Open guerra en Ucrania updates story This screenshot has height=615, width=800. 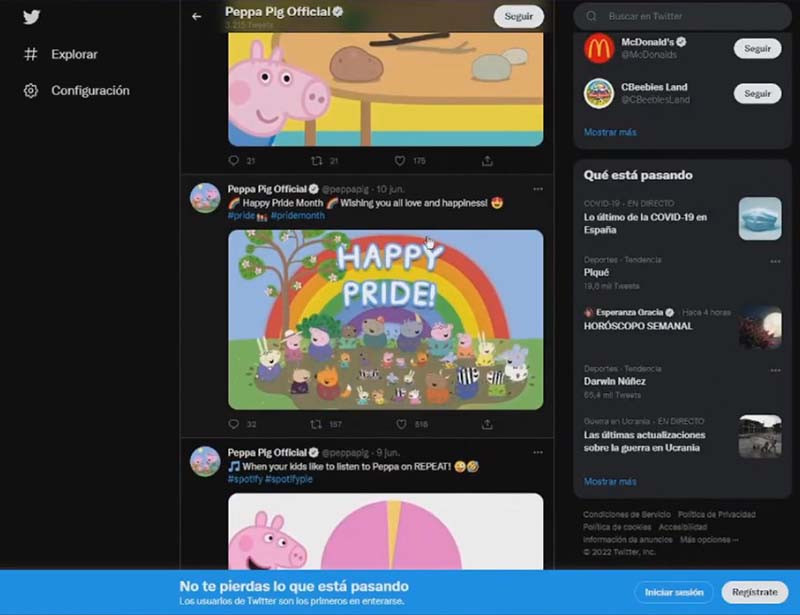click(644, 441)
